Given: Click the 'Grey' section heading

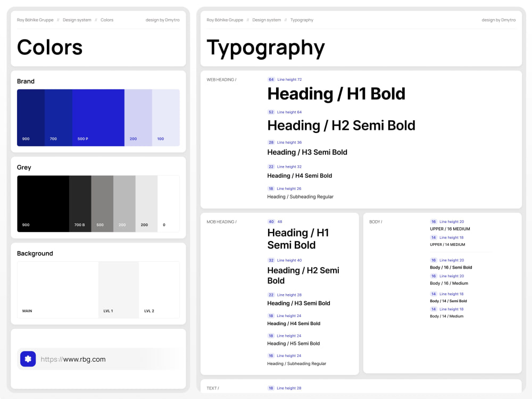Looking at the screenshot, I should 24,167.
